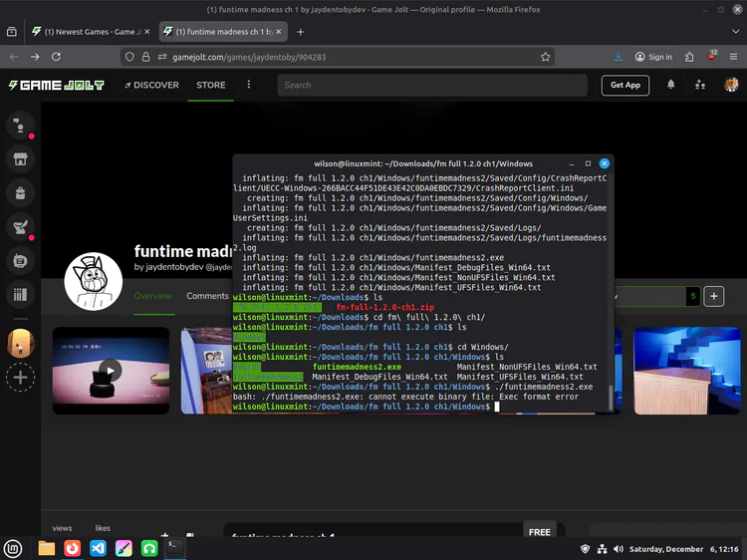Open the joined community avatar in sidebar
Screen dimensions: 747x560
(x=20, y=343)
